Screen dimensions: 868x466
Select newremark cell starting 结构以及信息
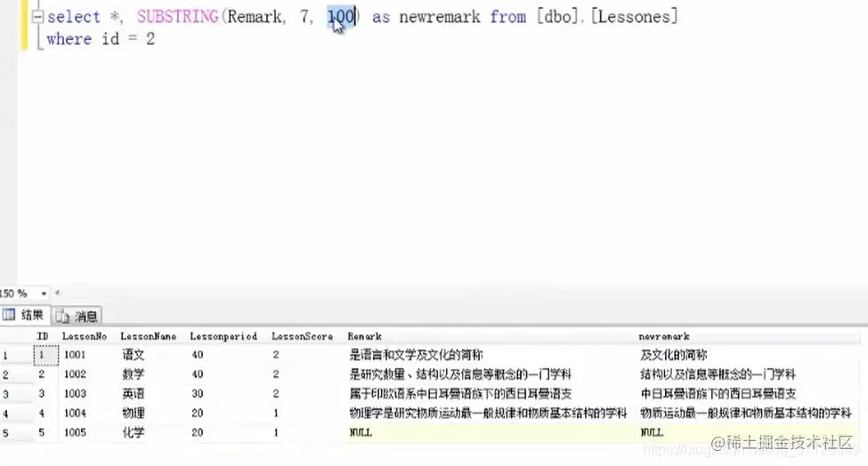718,374
